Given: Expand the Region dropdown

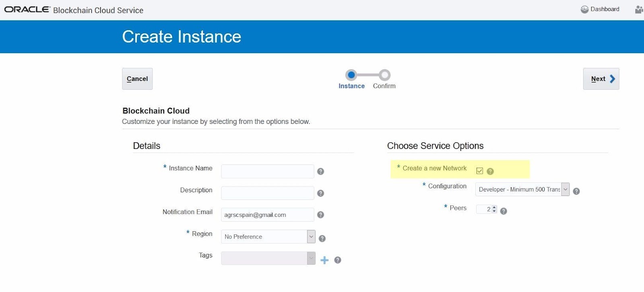Looking at the screenshot, I should [x=311, y=236].
